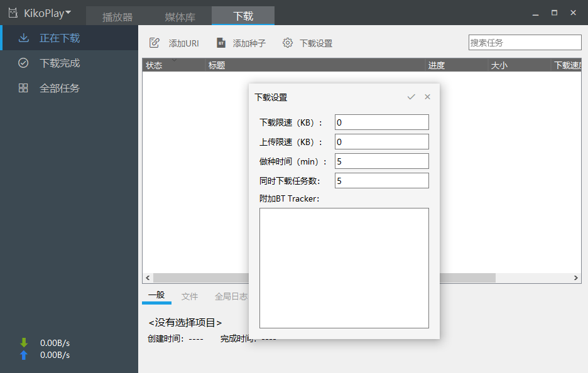Switch to the 全局日志 tab
The image size is (588, 373).
click(x=231, y=296)
